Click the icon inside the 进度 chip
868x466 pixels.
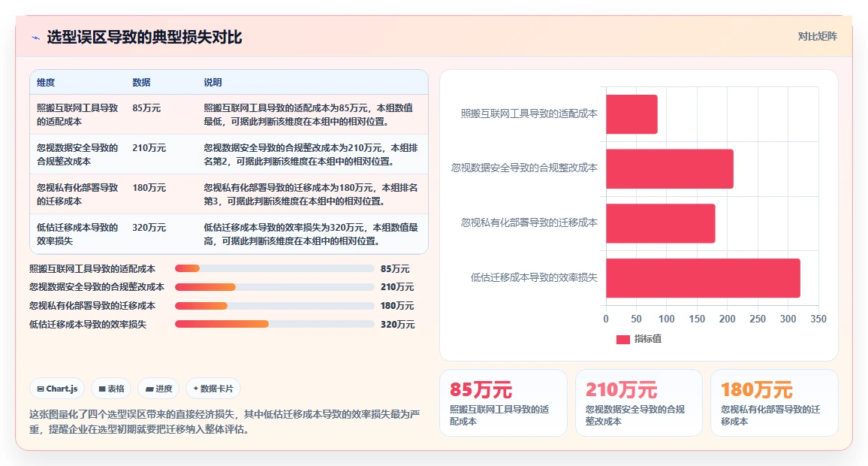[149, 389]
